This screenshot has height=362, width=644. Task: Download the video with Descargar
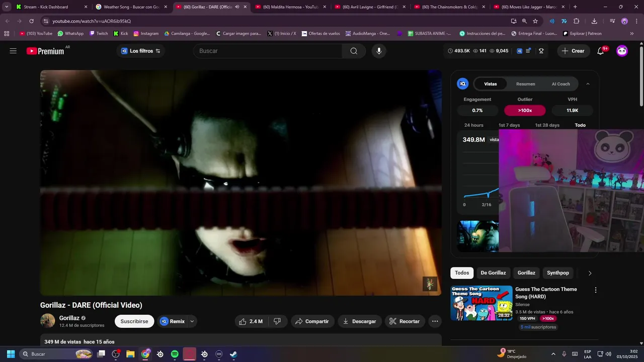(359, 321)
